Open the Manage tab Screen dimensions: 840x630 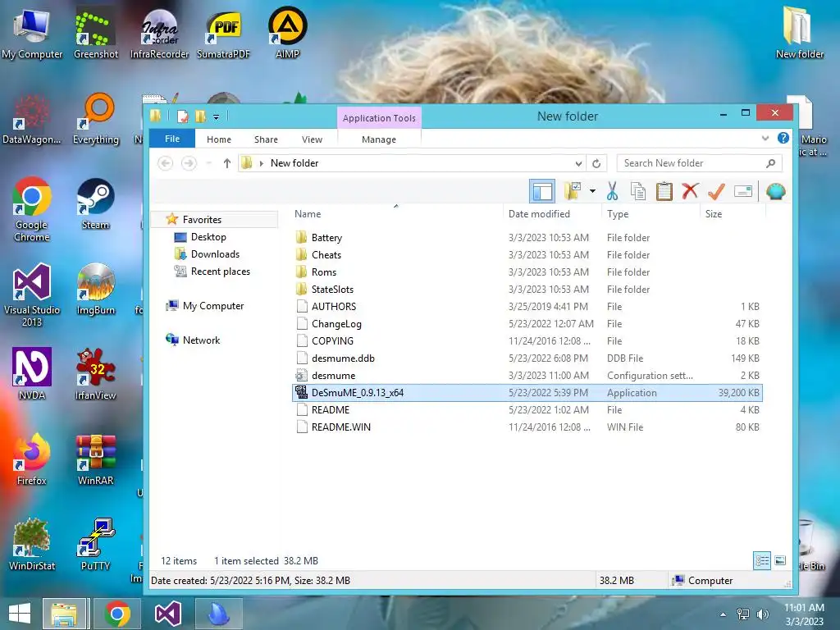coord(379,139)
